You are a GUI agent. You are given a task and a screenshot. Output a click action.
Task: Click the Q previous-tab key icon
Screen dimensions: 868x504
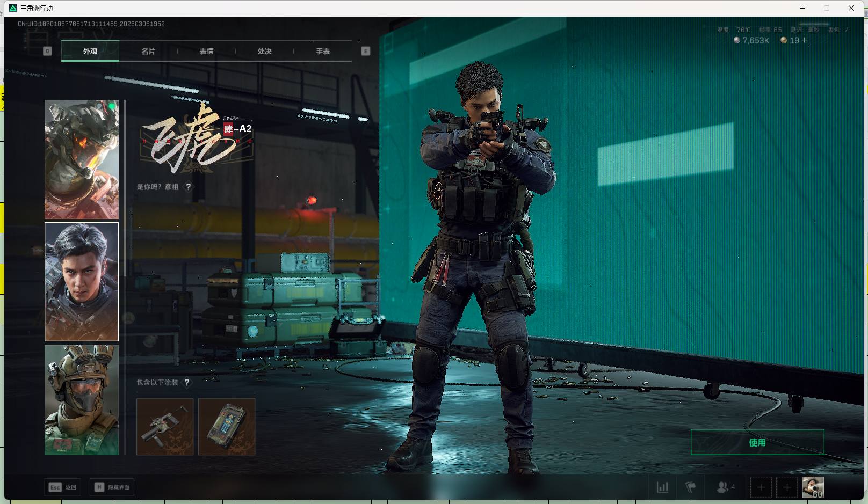click(47, 51)
